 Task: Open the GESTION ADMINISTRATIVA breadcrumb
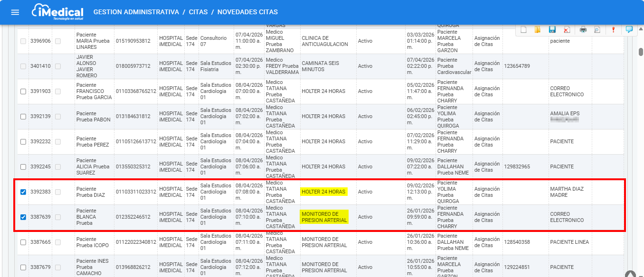(x=136, y=12)
